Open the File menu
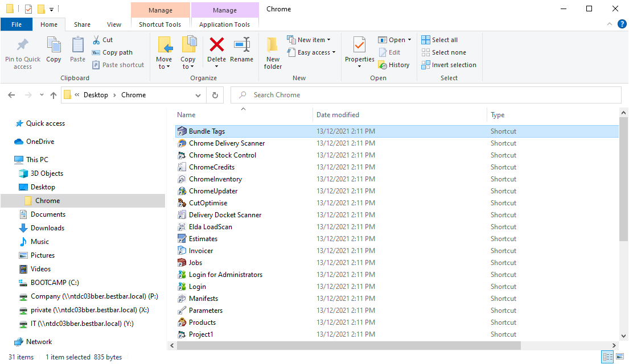This screenshot has width=629, height=364. click(x=17, y=24)
